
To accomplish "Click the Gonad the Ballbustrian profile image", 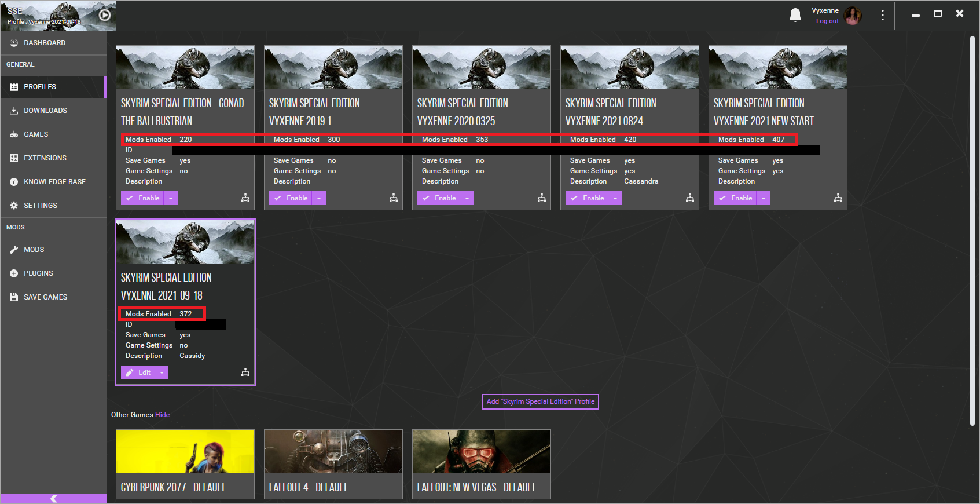I will (x=185, y=68).
